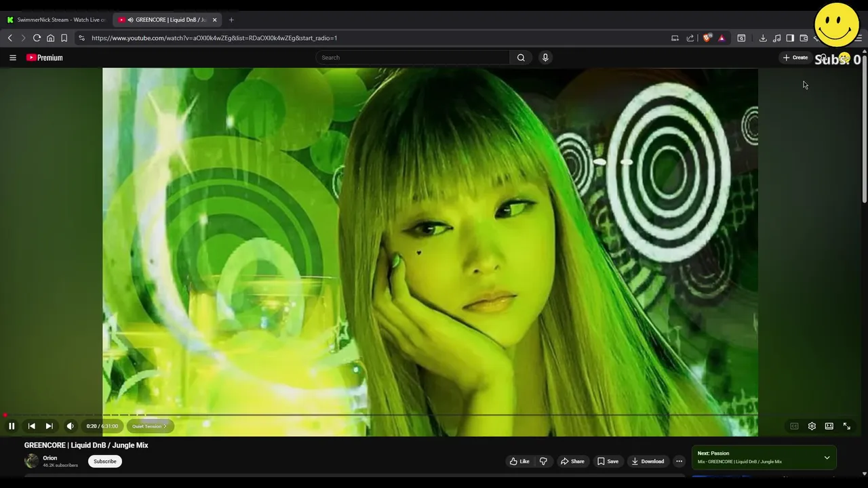The image size is (868, 488).
Task: Subscribe to the Orion channel
Action: pyautogui.click(x=105, y=462)
